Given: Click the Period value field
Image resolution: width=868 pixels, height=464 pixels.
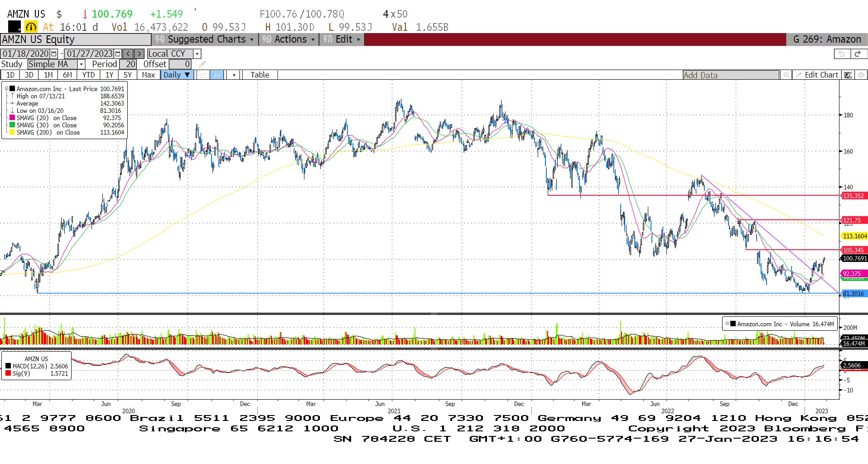Looking at the screenshot, I should click(128, 64).
